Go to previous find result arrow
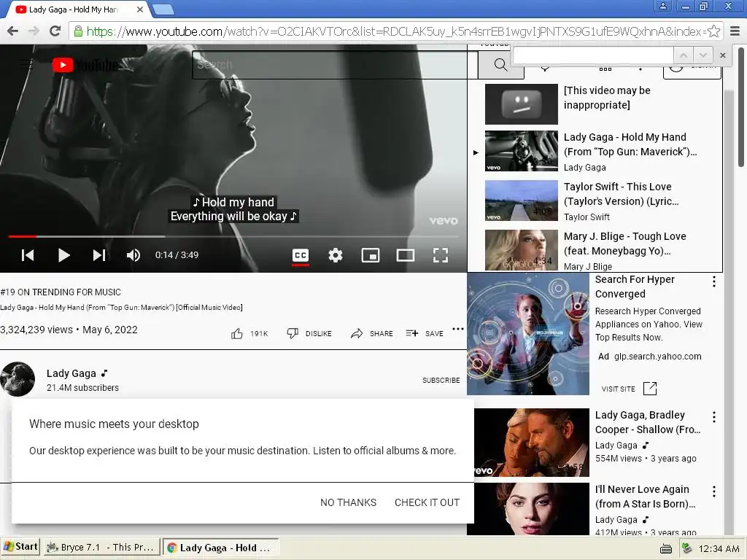The width and height of the screenshot is (747, 560). click(x=683, y=55)
